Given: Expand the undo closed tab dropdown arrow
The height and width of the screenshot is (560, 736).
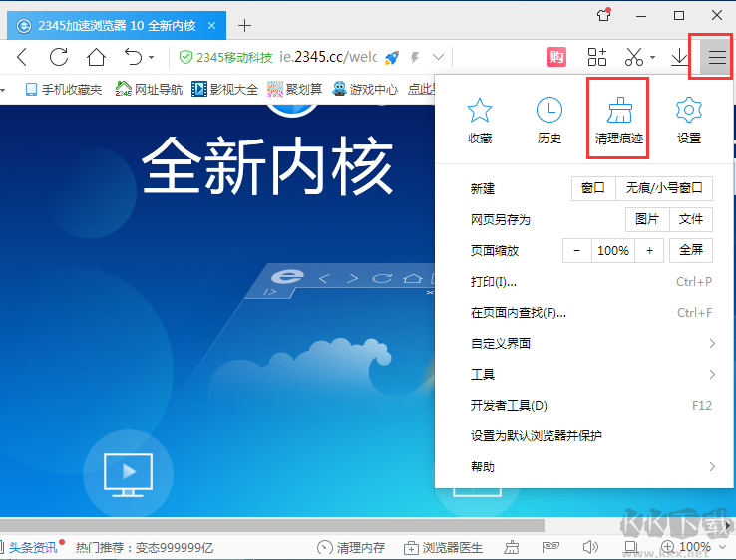Looking at the screenshot, I should pos(152,57).
